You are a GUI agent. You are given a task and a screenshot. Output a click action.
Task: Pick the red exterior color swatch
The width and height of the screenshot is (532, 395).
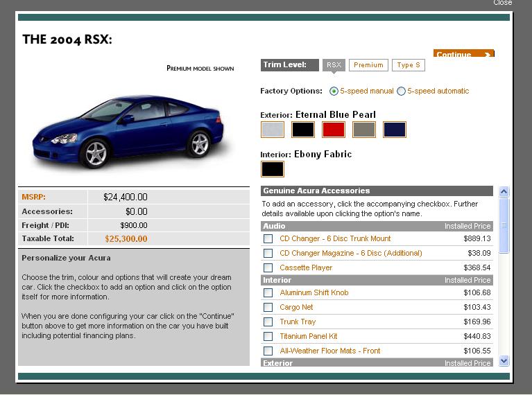pos(334,130)
